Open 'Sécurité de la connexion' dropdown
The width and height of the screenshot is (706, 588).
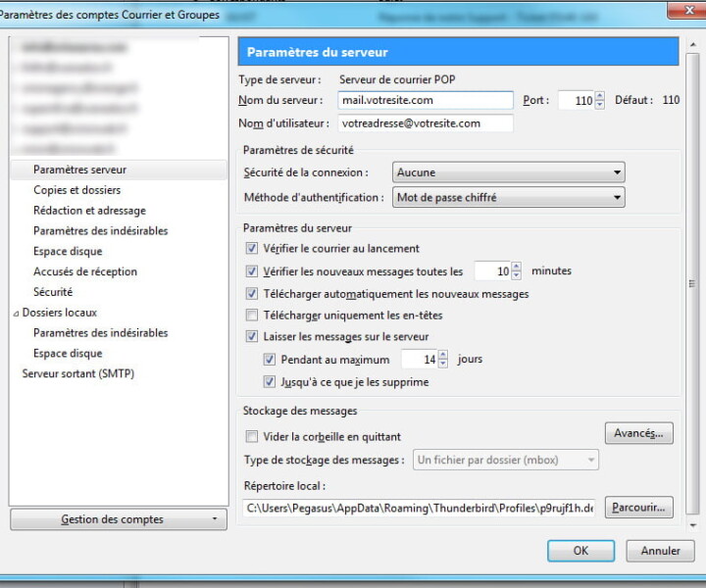[508, 172]
